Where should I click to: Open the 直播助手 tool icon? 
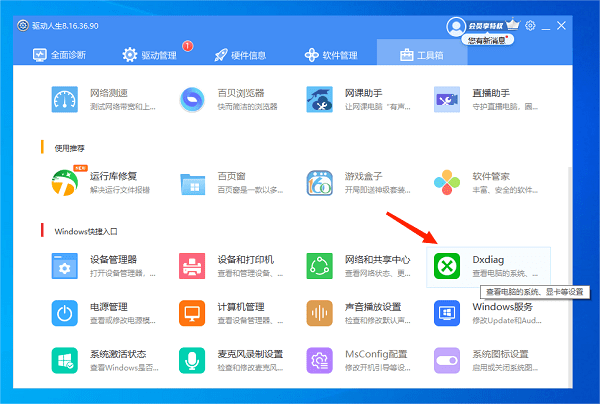447,99
